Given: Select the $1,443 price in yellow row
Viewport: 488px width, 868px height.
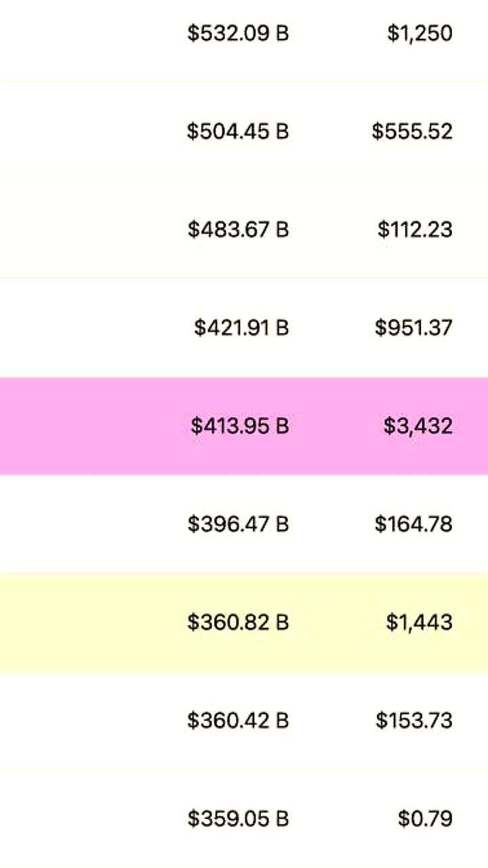Looking at the screenshot, I should click(x=420, y=622).
